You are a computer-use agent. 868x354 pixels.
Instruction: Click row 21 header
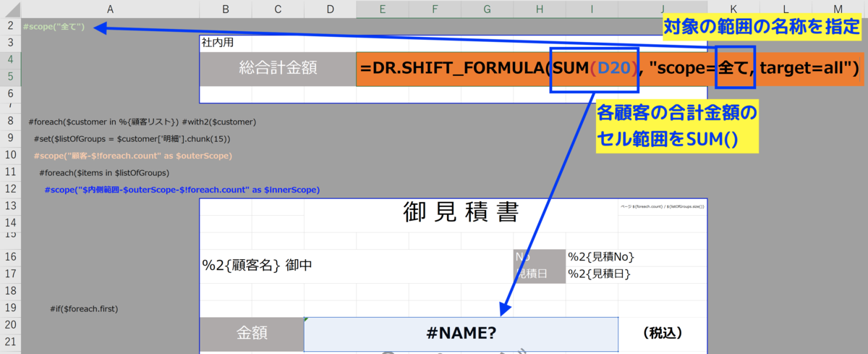[10, 342]
